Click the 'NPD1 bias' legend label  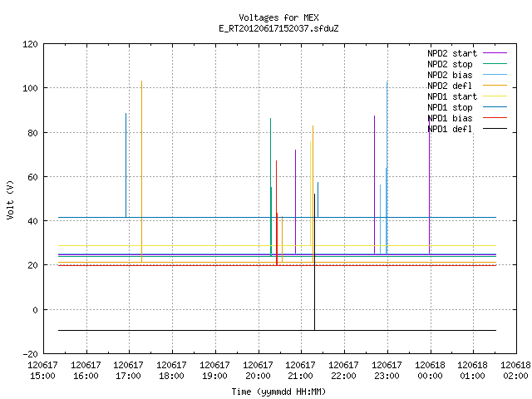pyautogui.click(x=450, y=118)
